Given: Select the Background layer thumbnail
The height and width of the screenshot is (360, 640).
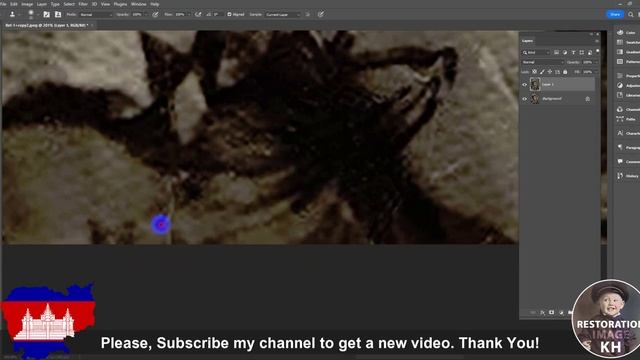Looking at the screenshot, I should [x=535, y=99].
